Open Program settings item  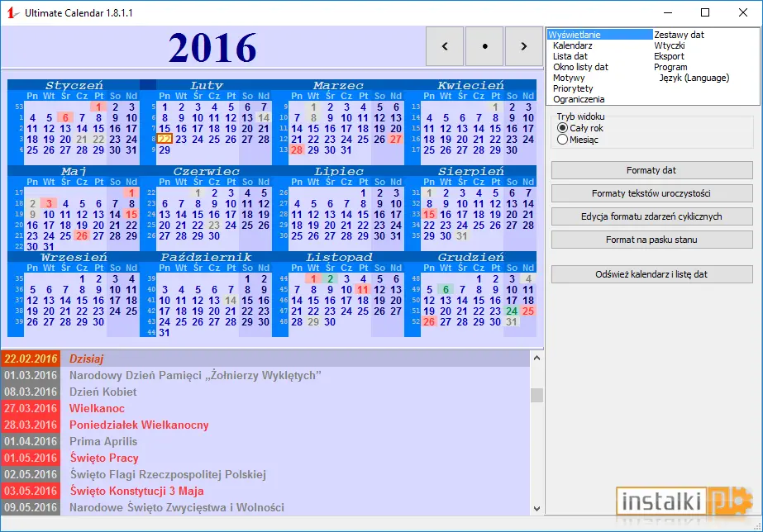click(x=670, y=67)
